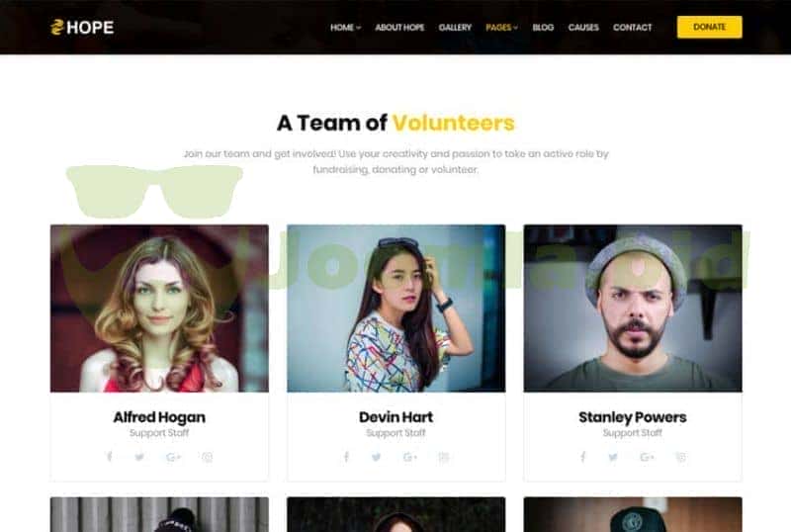This screenshot has height=532, width=791.
Task: Open the Contact link
Action: click(x=632, y=28)
